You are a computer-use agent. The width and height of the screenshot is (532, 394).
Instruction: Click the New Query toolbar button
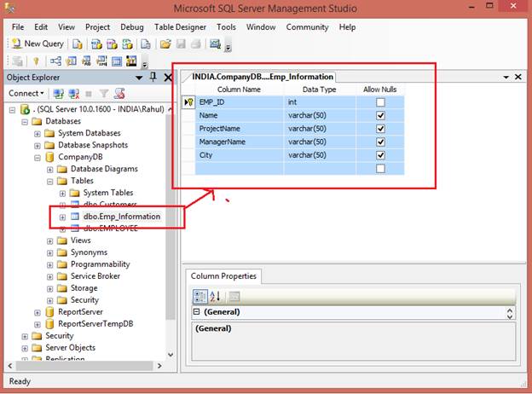38,43
